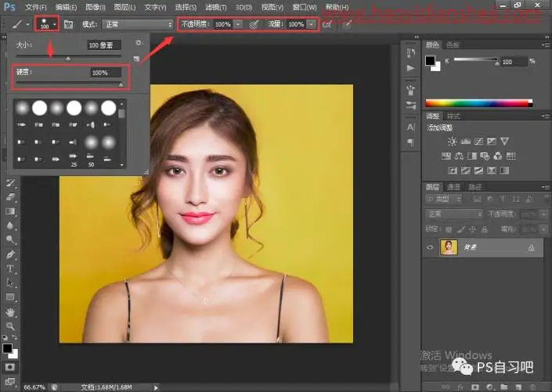This screenshot has width=552, height=392.
Task: Select the Dodge tool
Action: [x=10, y=239]
